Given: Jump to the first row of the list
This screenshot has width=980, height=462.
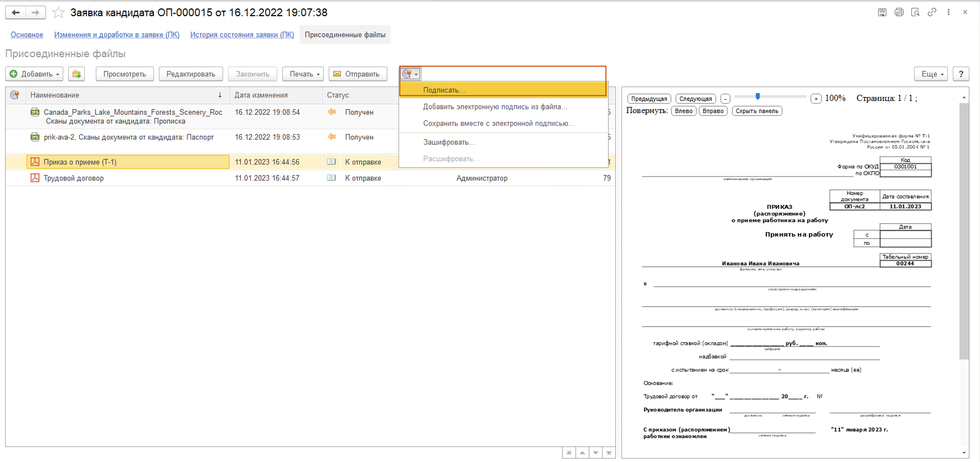Looking at the screenshot, I should click(569, 453).
